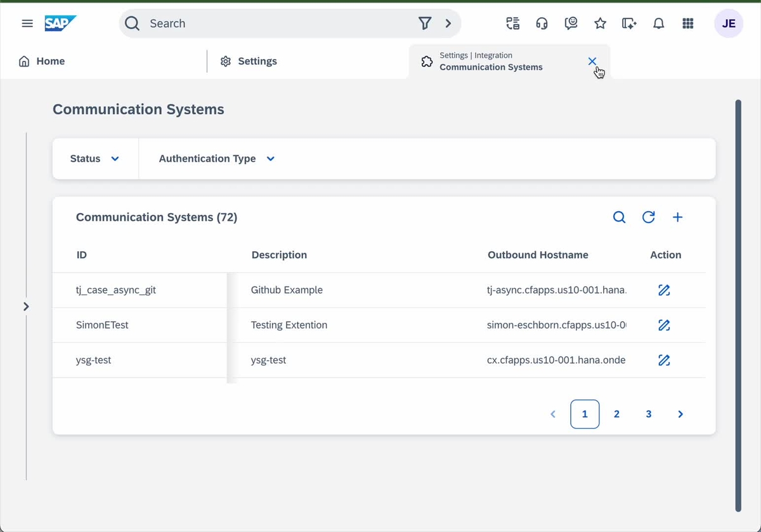Click the contact directory icon in the shell bar
Screen dimensions: 761x532
pyautogui.click(x=512, y=23)
